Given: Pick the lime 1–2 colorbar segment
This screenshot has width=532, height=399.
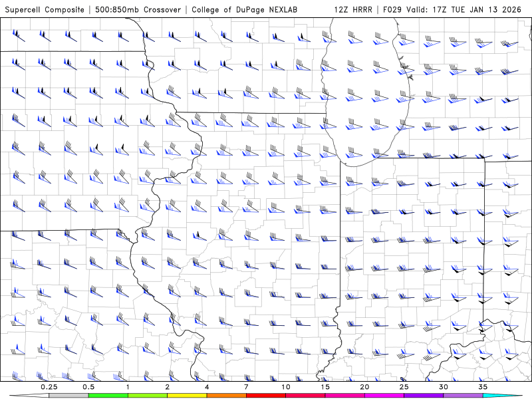Looking at the screenshot, I should [147, 396].
